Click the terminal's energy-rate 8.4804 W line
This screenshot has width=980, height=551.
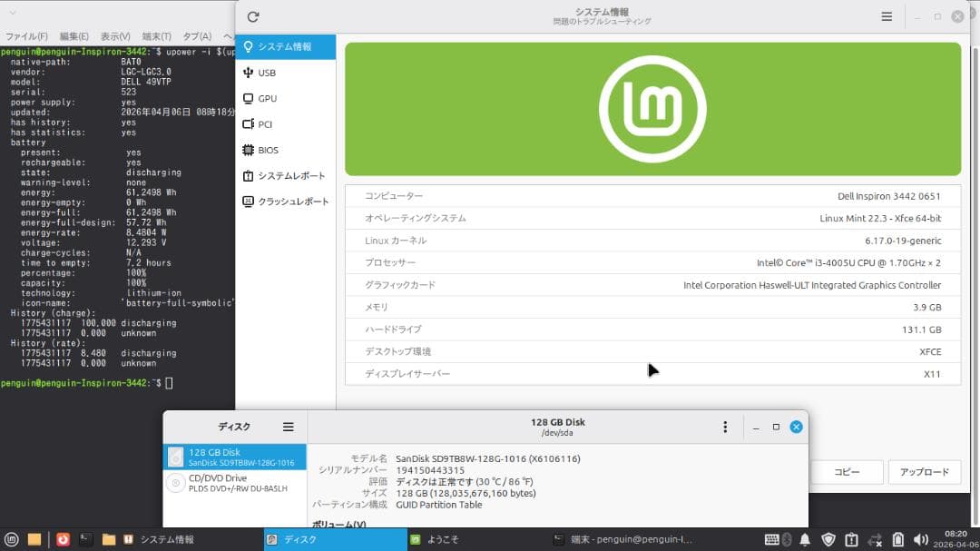point(93,232)
